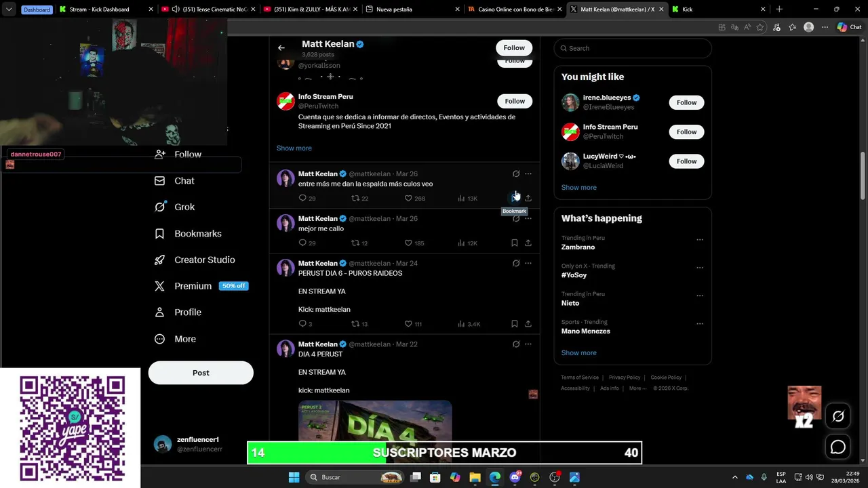
Task: Follow Info Stream Peru in You might like
Action: pos(686,132)
